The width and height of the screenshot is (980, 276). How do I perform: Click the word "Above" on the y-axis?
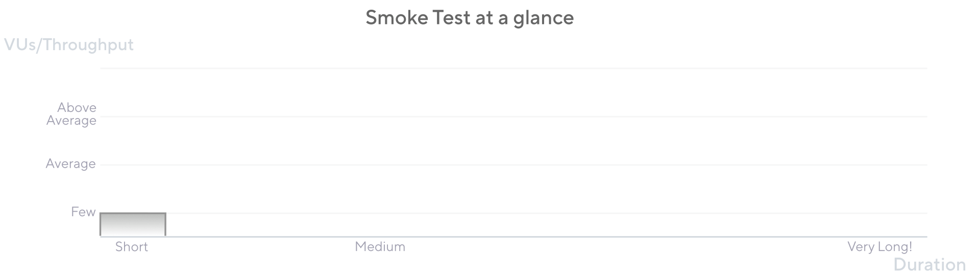[77, 108]
